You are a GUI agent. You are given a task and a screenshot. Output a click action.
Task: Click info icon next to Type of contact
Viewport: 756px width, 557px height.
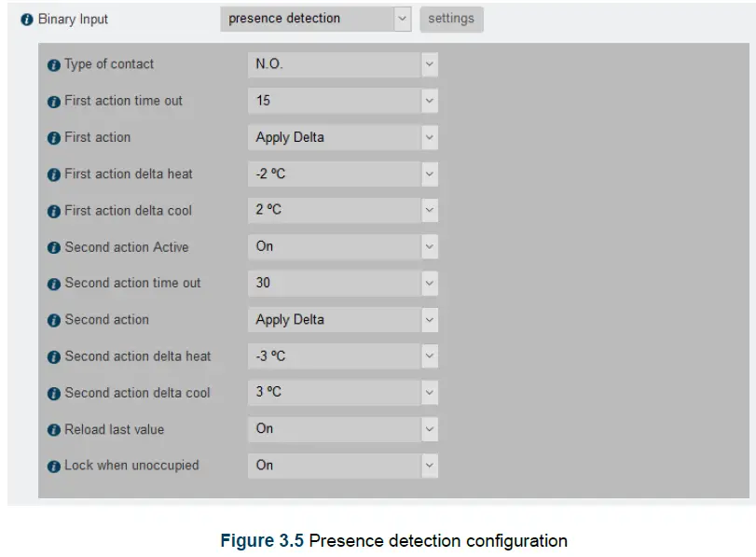[x=53, y=65]
